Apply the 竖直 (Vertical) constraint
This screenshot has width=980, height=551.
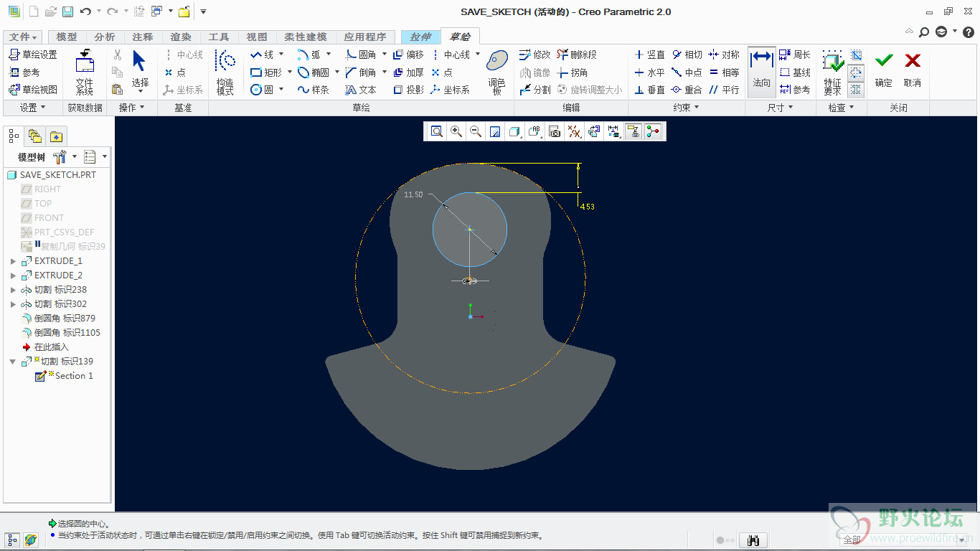649,55
